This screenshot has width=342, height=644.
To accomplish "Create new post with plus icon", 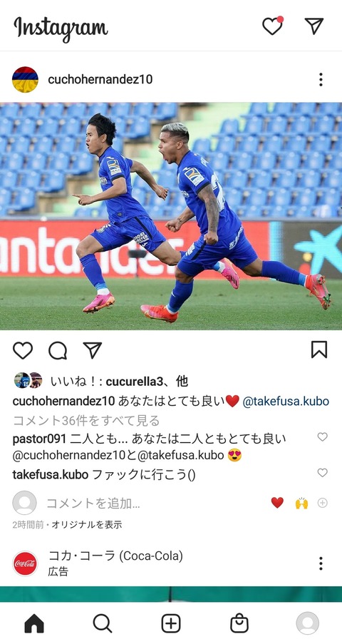I will tap(171, 623).
